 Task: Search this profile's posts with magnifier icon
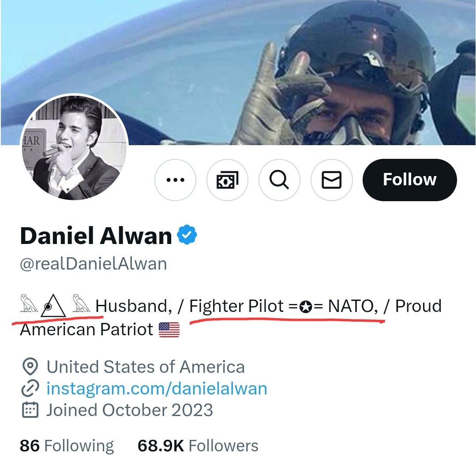279,180
